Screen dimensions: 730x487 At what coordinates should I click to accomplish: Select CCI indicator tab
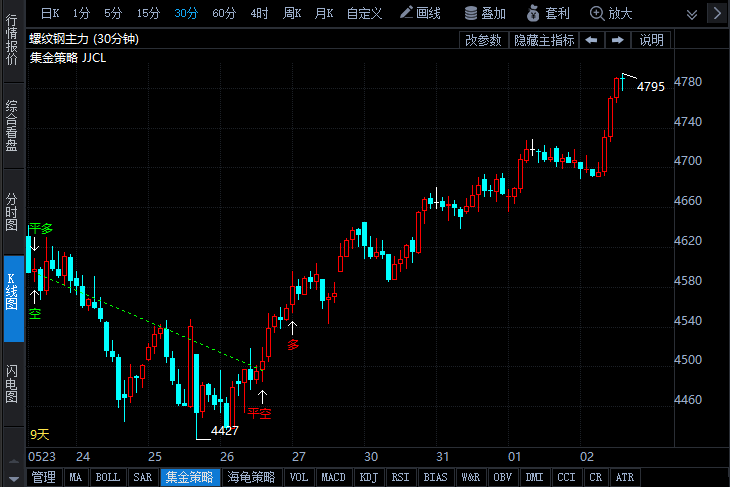click(x=567, y=477)
